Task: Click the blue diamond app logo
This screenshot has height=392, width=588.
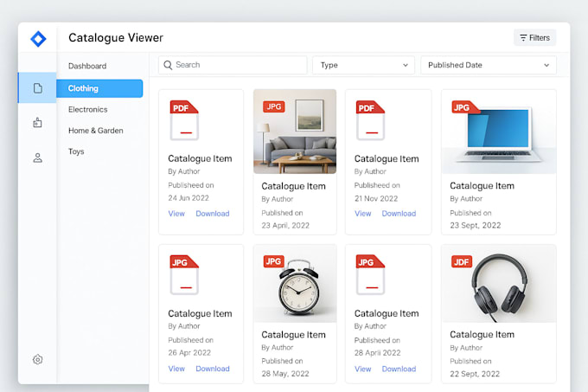Action: click(x=38, y=39)
